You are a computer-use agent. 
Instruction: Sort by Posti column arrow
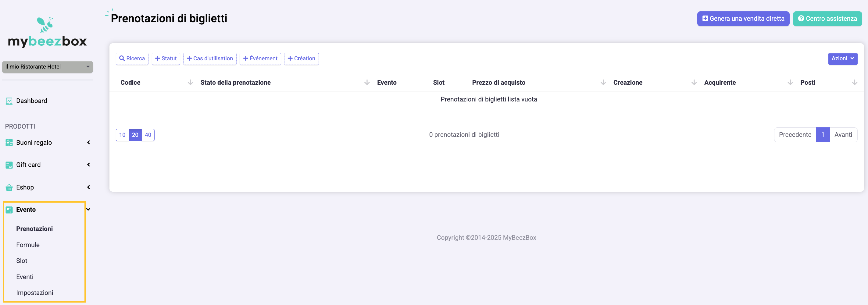pyautogui.click(x=855, y=83)
